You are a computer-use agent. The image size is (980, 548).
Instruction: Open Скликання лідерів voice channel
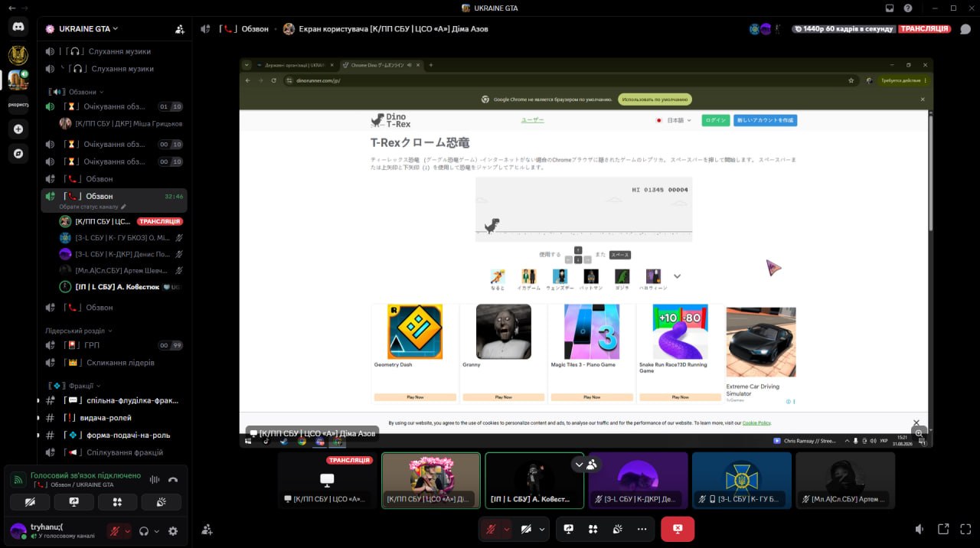pyautogui.click(x=114, y=363)
